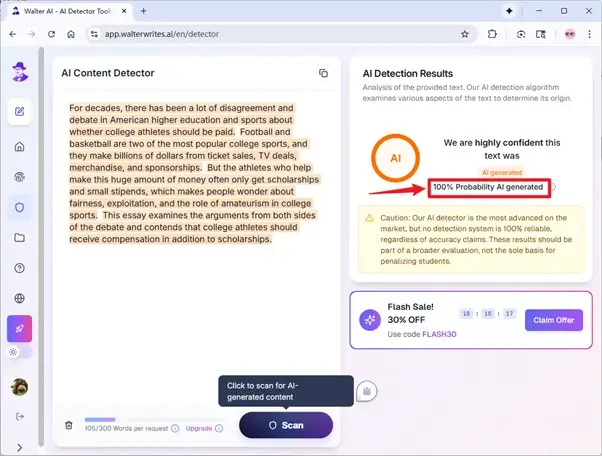
Task: Copy text using the copy icon
Action: (323, 73)
